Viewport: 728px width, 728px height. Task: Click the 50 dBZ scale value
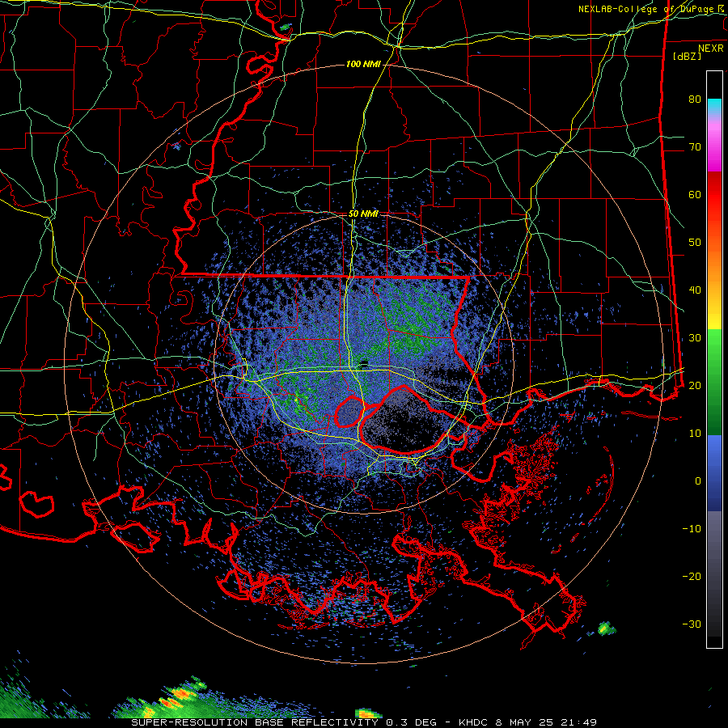pyautogui.click(x=695, y=243)
